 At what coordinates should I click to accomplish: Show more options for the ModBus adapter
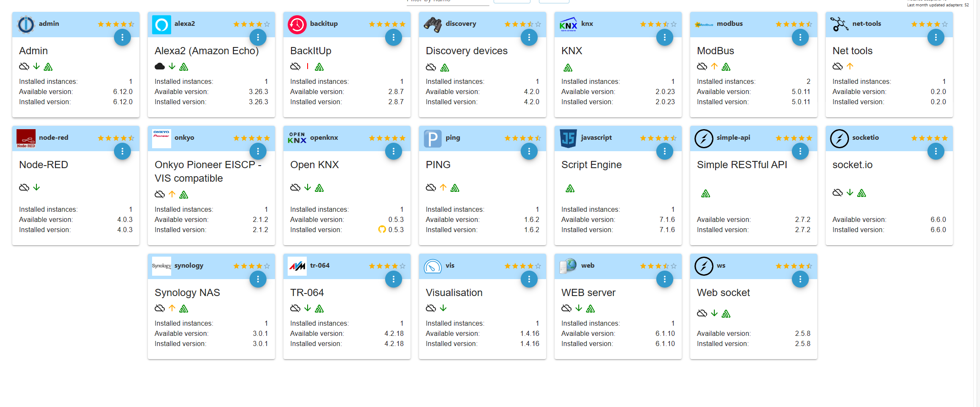click(800, 37)
